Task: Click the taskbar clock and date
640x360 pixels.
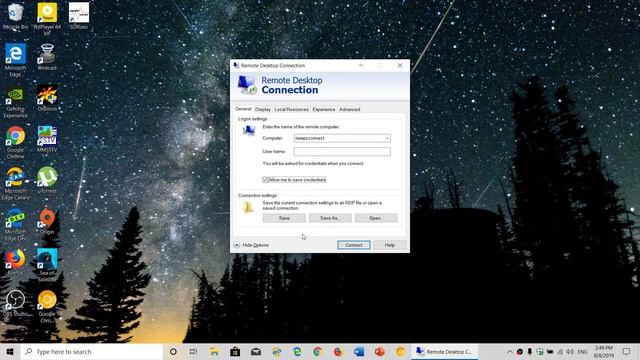Action: 604,351
